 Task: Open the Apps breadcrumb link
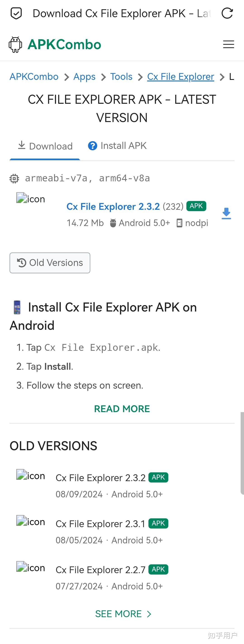click(x=84, y=77)
